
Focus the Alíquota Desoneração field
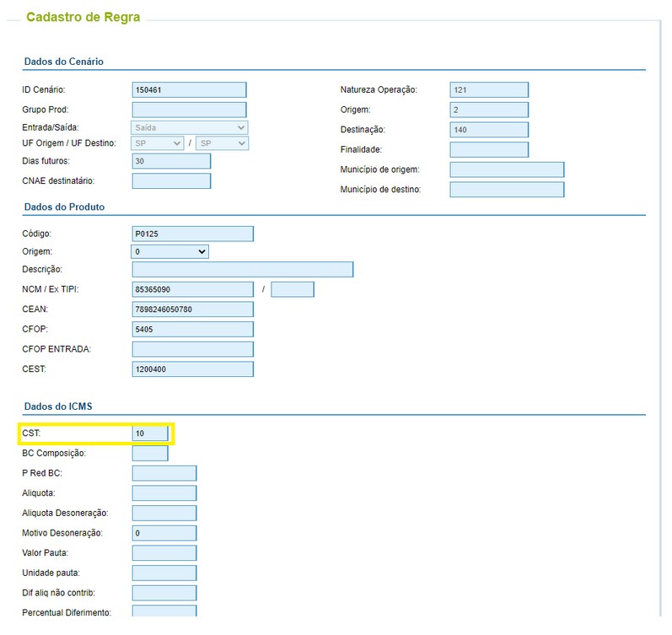(164, 514)
